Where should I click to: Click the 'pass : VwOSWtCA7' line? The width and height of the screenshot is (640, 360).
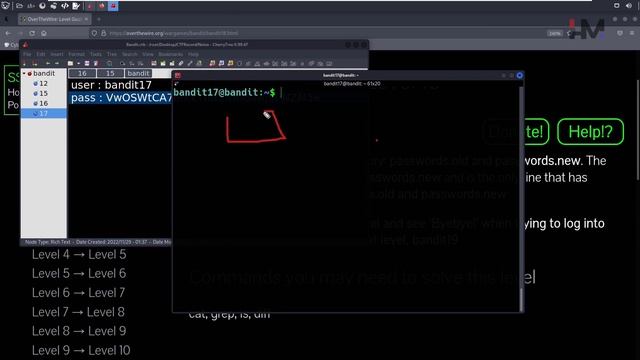coord(121,98)
